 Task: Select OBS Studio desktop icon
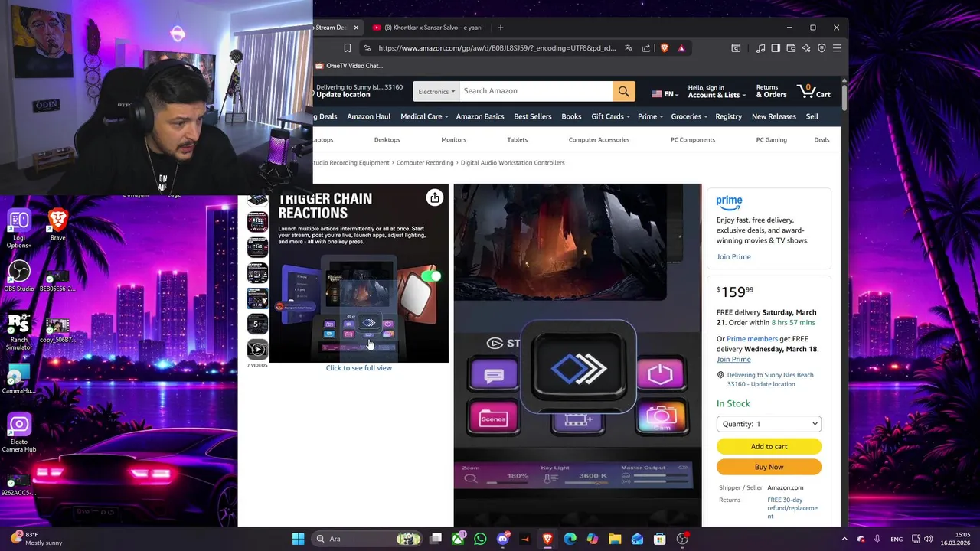(19, 275)
